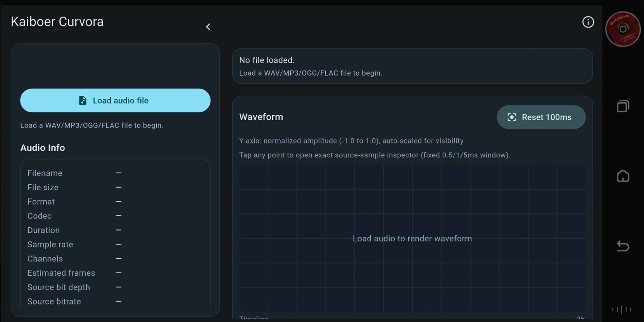Click the focus icon on the Reset 100ms button

512,117
